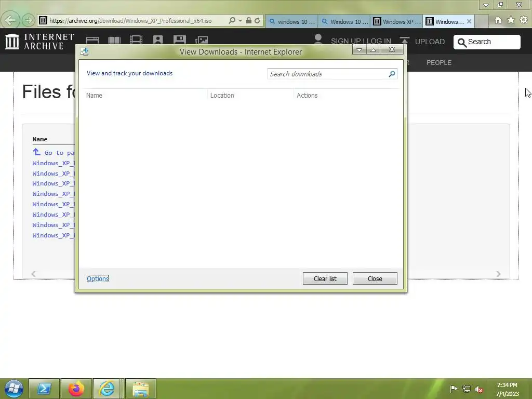Click the Internet Archive Search field
The width and height of the screenshot is (532, 399).
click(x=487, y=42)
